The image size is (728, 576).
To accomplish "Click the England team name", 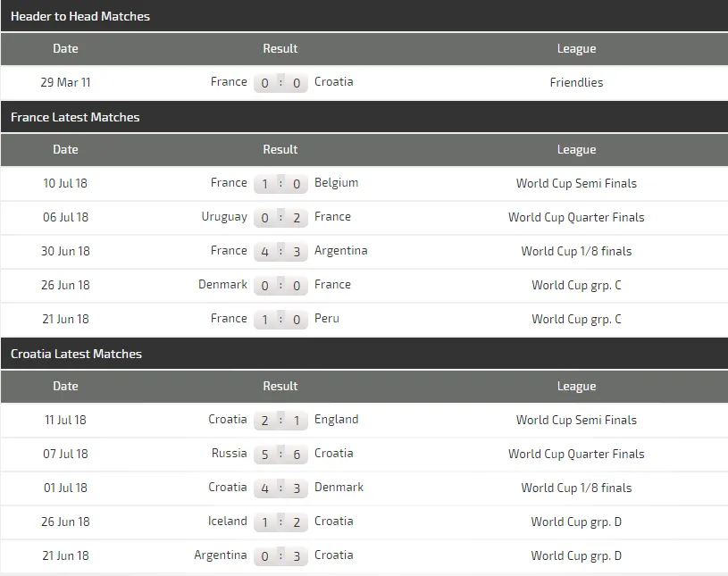I will click(x=336, y=420).
